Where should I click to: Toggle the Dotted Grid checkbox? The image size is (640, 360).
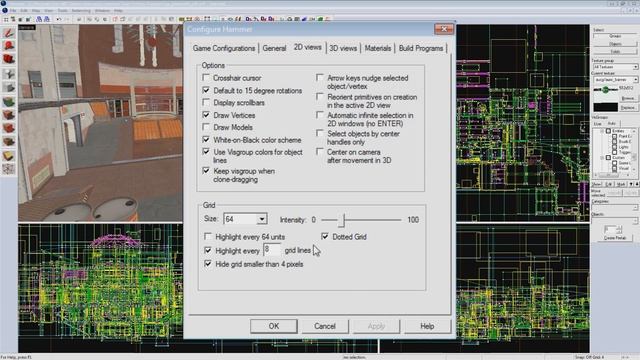pyautogui.click(x=325, y=236)
